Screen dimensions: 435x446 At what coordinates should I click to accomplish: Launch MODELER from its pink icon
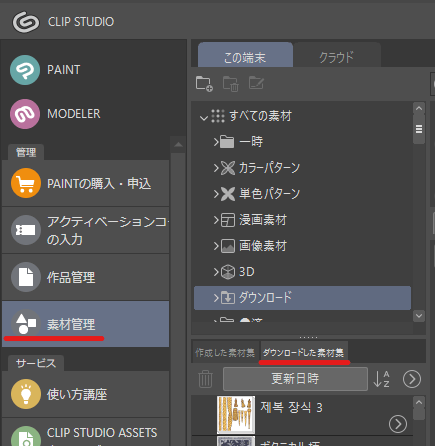[x=25, y=114]
